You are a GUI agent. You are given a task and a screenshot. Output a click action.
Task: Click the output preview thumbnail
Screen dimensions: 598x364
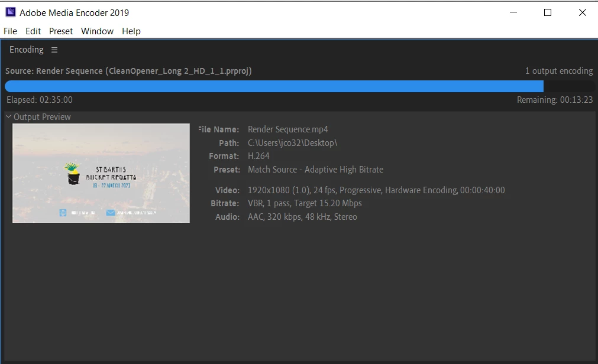click(101, 173)
